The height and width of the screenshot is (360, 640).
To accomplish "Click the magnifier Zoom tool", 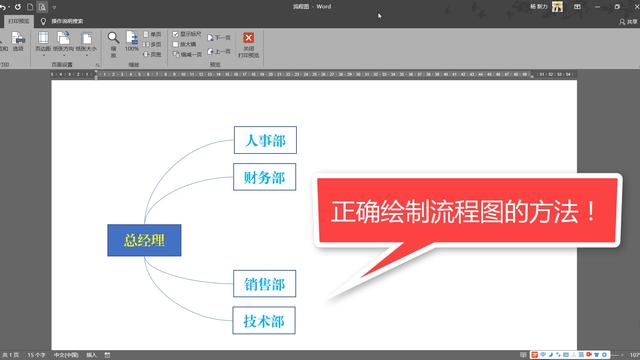I will pyautogui.click(x=113, y=44).
